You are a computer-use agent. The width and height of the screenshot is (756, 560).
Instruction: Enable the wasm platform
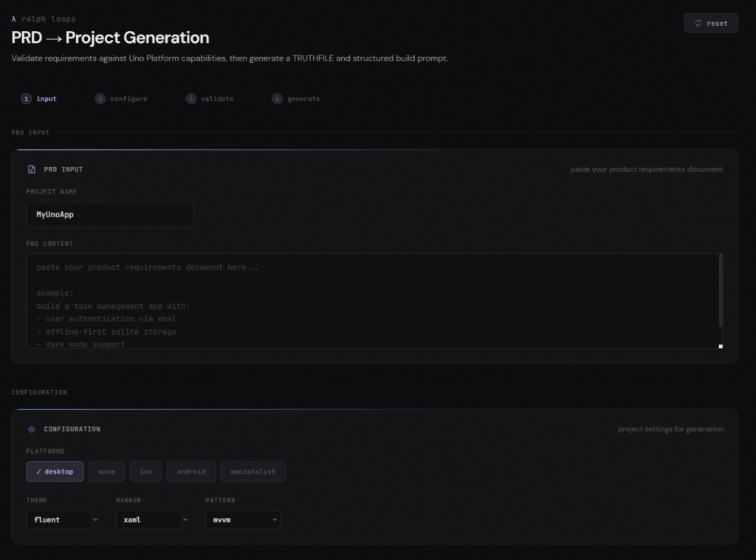pyautogui.click(x=106, y=471)
